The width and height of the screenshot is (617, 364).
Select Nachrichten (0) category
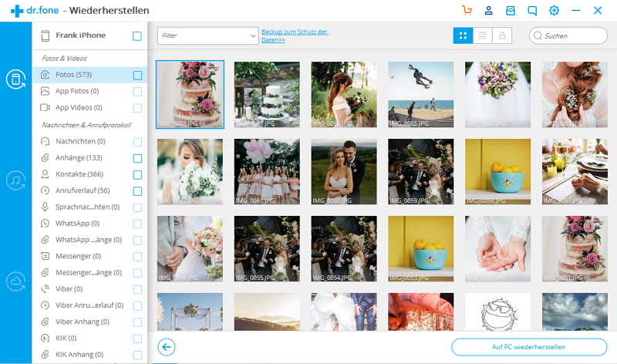coord(89,141)
